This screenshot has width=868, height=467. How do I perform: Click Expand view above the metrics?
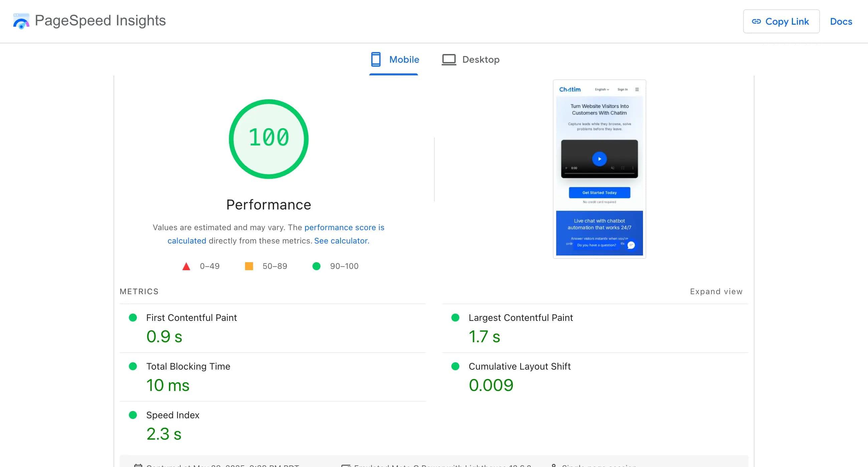(716, 292)
